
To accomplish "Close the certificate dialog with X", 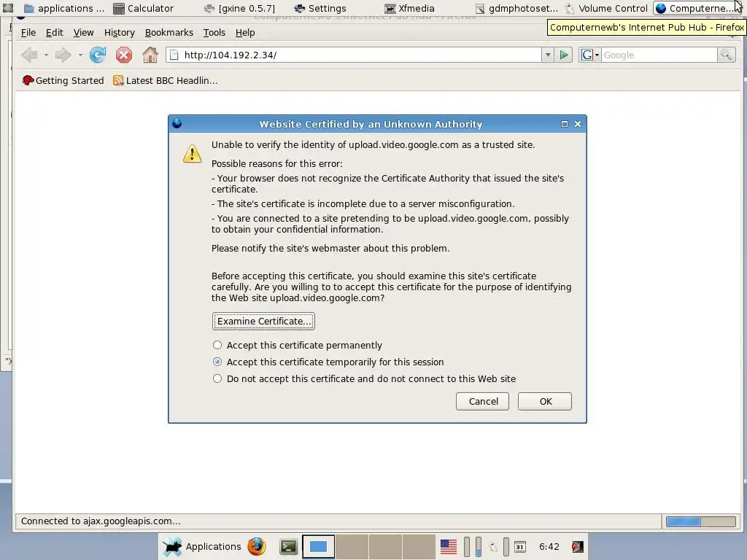I will [578, 124].
